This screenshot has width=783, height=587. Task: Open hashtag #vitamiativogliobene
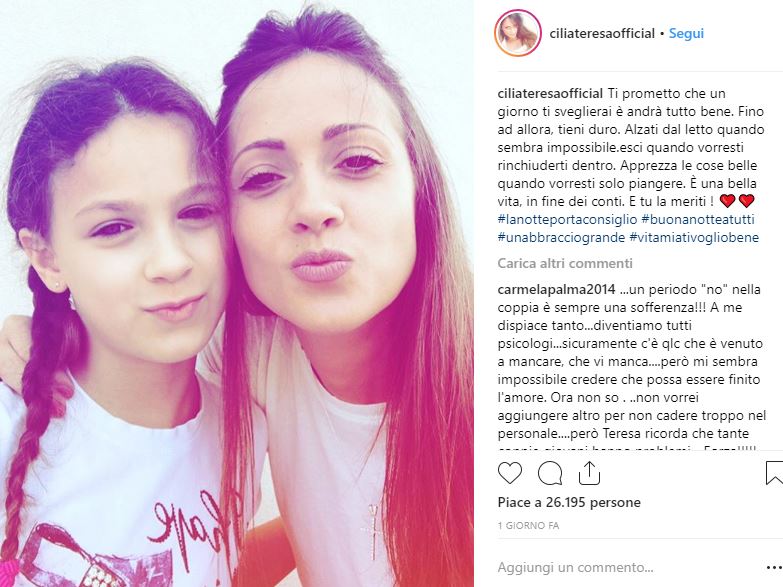[x=694, y=237]
